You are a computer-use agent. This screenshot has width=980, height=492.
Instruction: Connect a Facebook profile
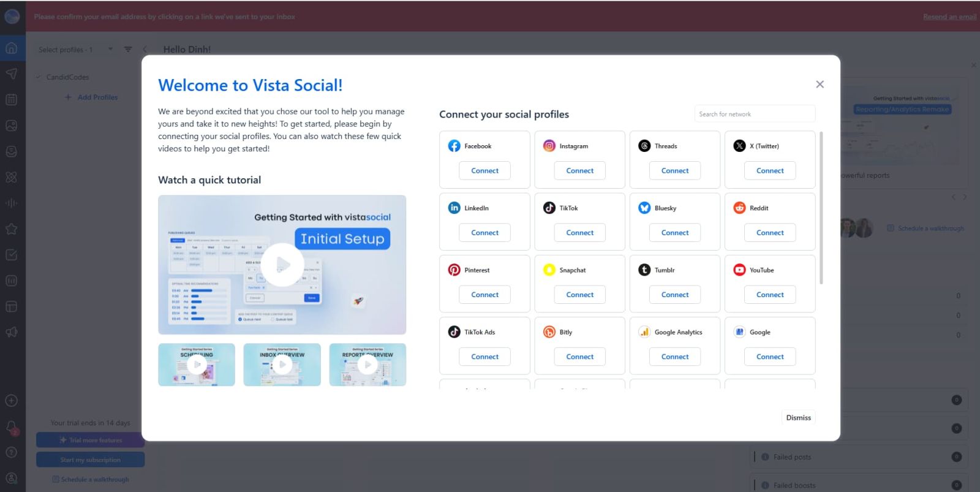(484, 171)
